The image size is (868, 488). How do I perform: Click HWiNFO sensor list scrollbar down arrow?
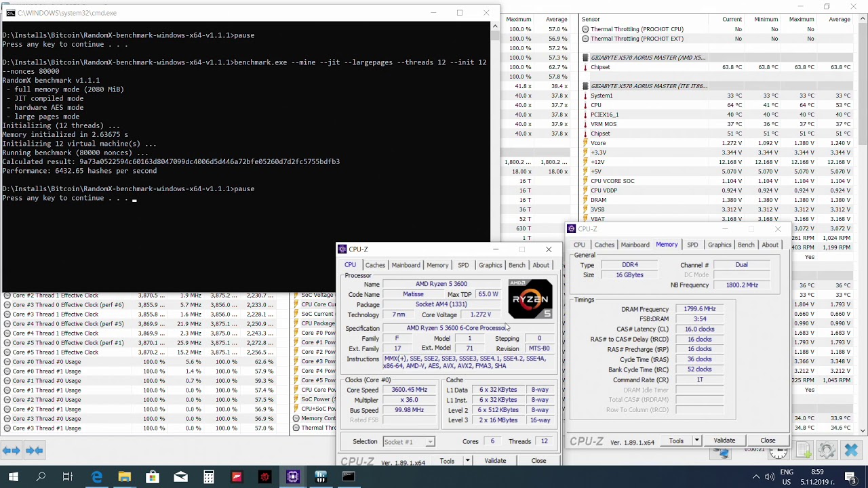tap(863, 430)
